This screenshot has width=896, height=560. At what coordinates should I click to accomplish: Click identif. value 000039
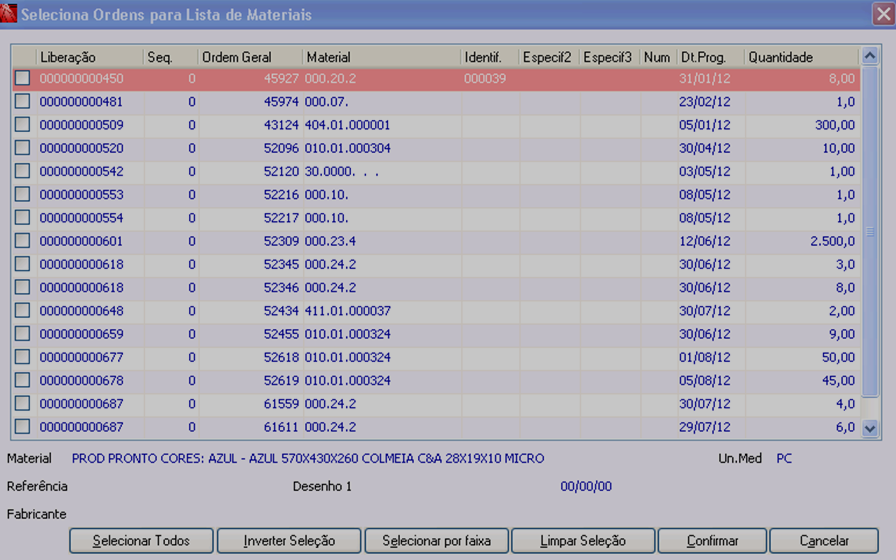[485, 78]
